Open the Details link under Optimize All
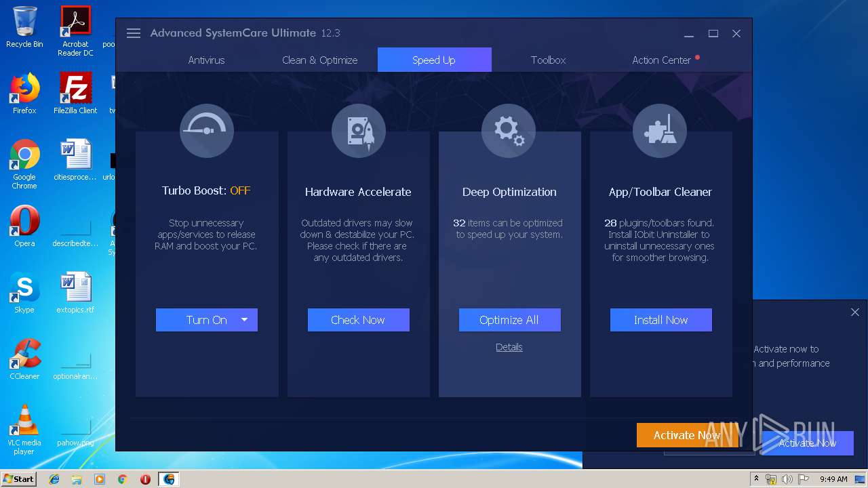The image size is (868, 488). 509,347
